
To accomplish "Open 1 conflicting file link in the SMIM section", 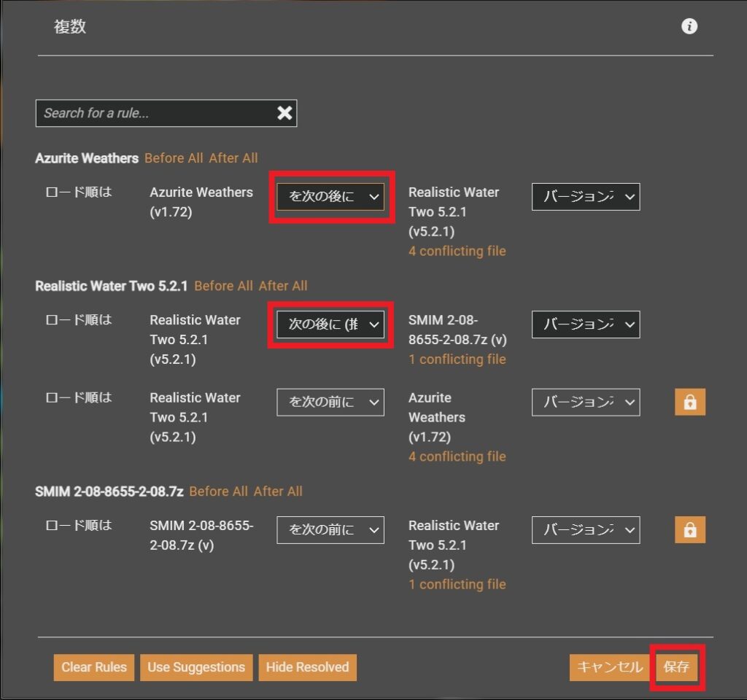I will coord(457,584).
